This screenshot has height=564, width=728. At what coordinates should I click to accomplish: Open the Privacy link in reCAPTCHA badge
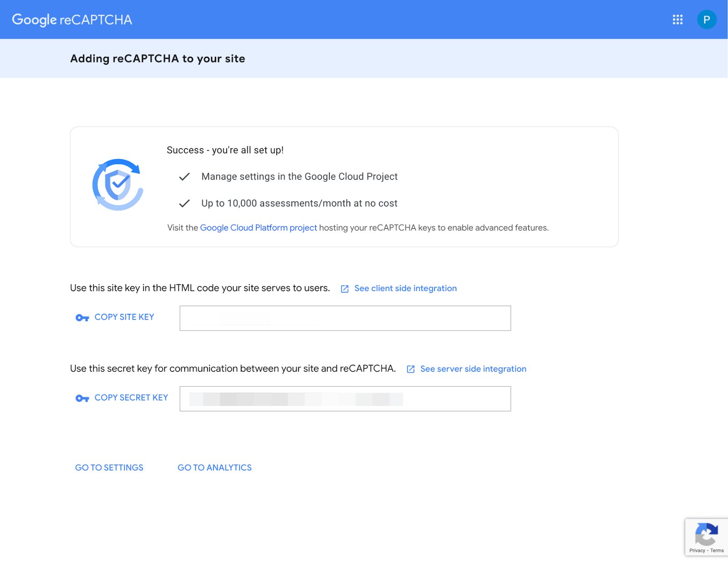point(697,550)
